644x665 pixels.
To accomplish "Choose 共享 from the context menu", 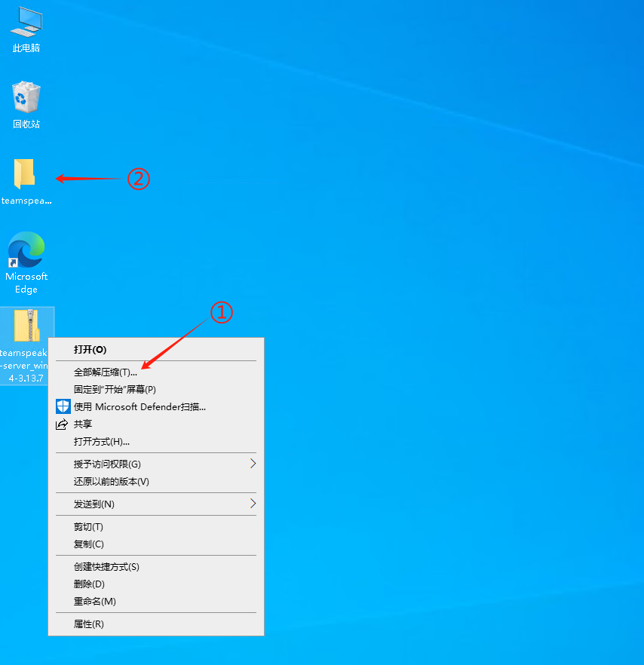I will tap(156, 424).
